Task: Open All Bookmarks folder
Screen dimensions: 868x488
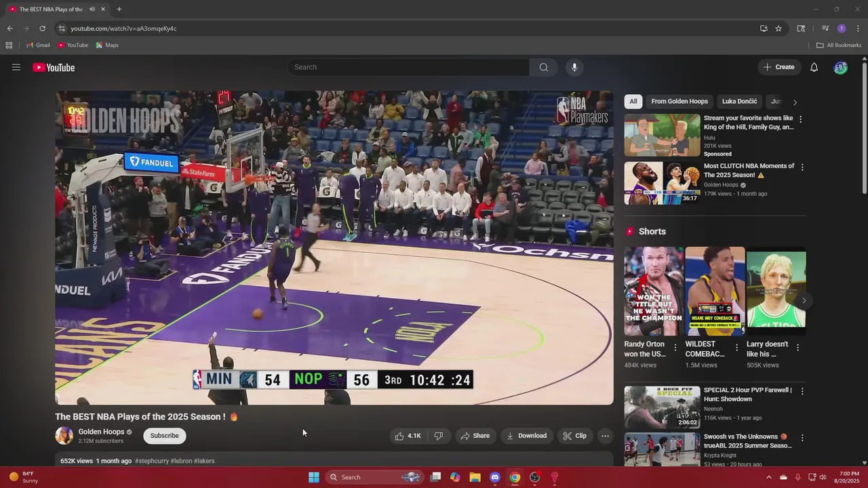Action: (839, 45)
